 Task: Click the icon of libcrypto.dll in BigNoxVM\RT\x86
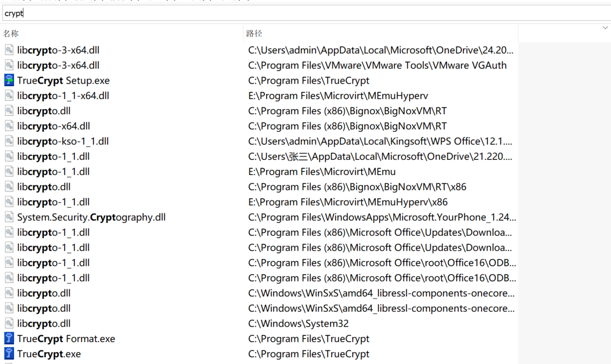click(x=9, y=187)
